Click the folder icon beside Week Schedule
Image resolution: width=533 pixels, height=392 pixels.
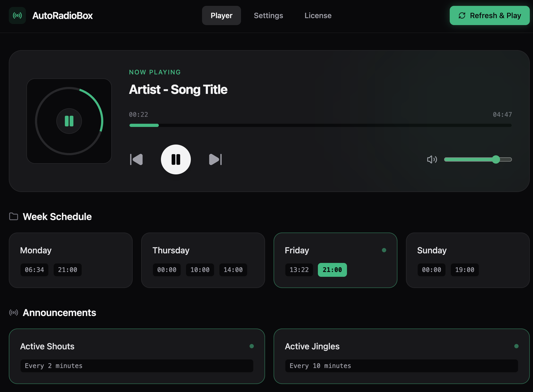(x=14, y=217)
